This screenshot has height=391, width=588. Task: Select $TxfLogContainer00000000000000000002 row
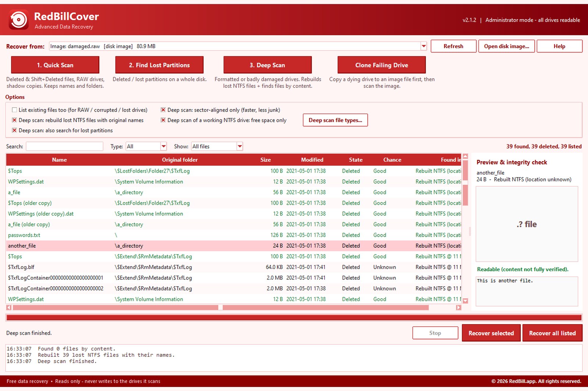(234, 288)
